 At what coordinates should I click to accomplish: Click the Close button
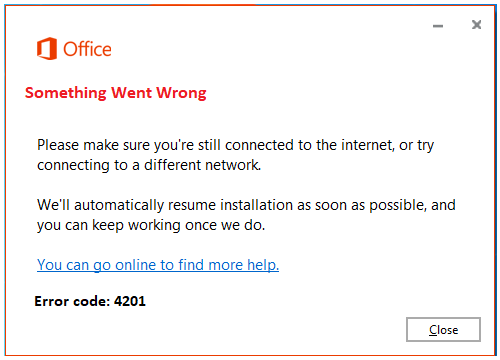[443, 330]
